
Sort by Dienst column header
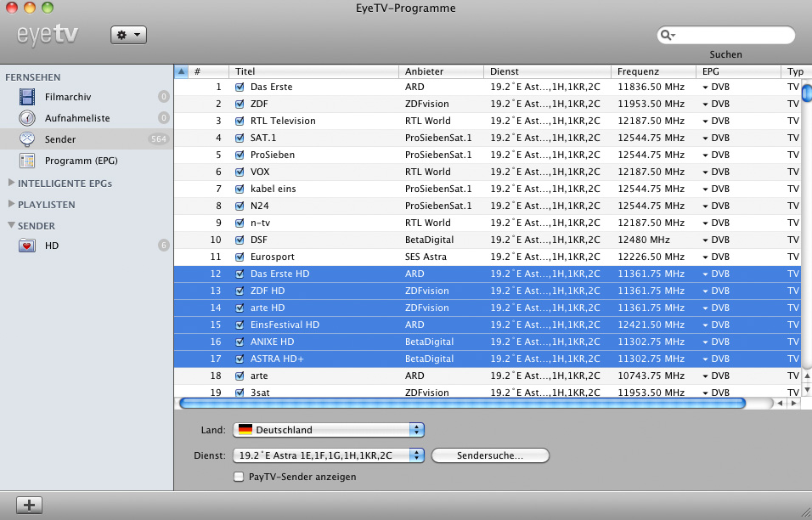tap(547, 71)
